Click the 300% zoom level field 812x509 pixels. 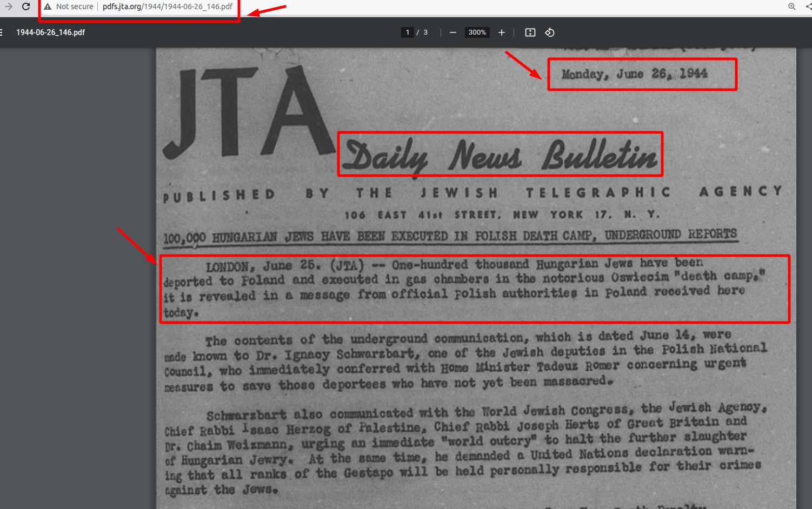tap(477, 32)
